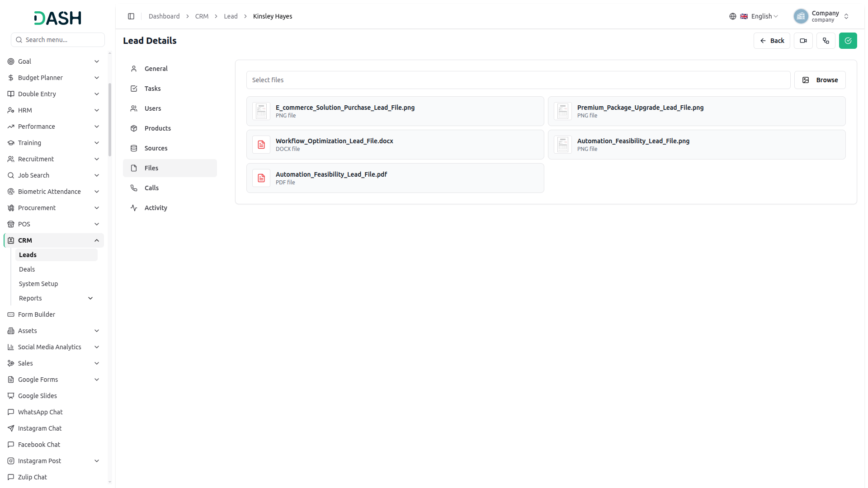Screen dimensions: 868x488
Task: Open the Activity tab
Action: [170, 208]
